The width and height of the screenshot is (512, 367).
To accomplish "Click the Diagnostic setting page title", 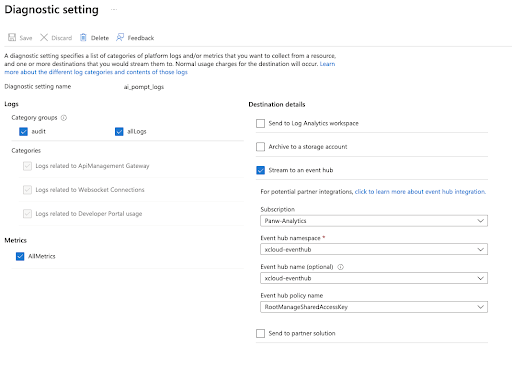I will coord(52,9).
